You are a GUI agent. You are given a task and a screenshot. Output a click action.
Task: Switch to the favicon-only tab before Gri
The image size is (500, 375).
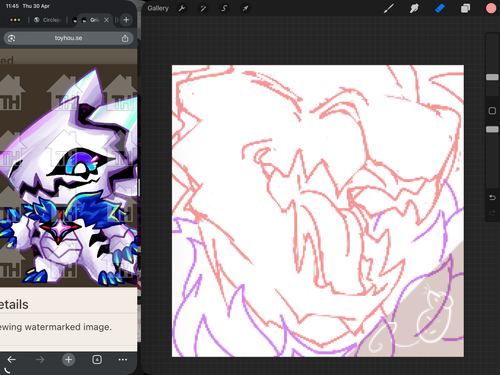pos(75,20)
